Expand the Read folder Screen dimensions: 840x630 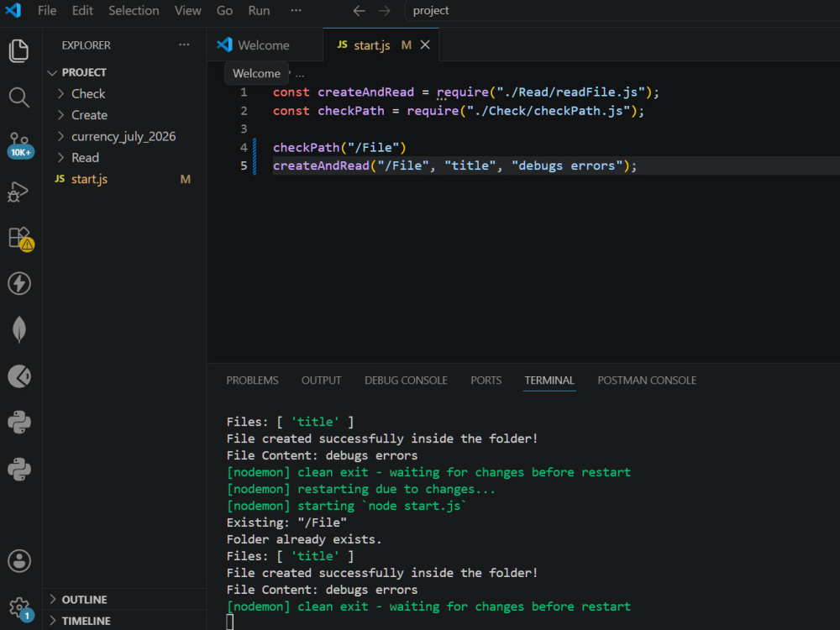click(x=124, y=158)
